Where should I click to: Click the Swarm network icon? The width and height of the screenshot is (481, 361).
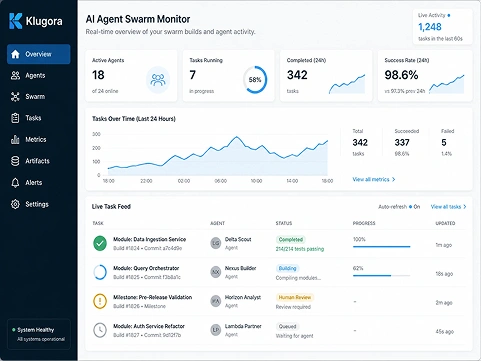point(15,97)
